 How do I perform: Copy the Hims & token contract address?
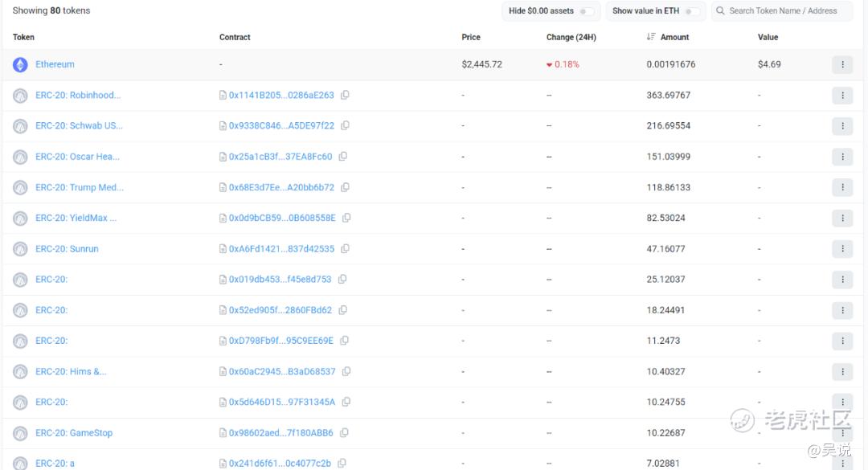pyautogui.click(x=346, y=371)
